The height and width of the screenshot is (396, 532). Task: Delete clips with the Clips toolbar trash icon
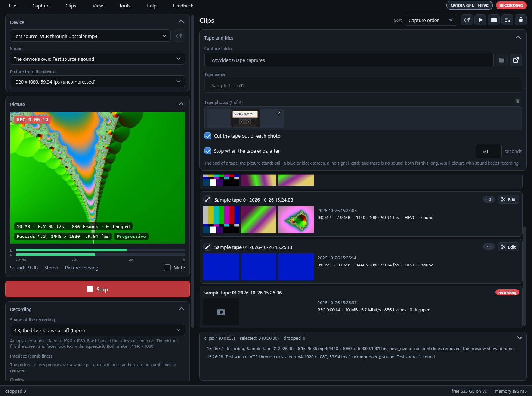pos(521,20)
